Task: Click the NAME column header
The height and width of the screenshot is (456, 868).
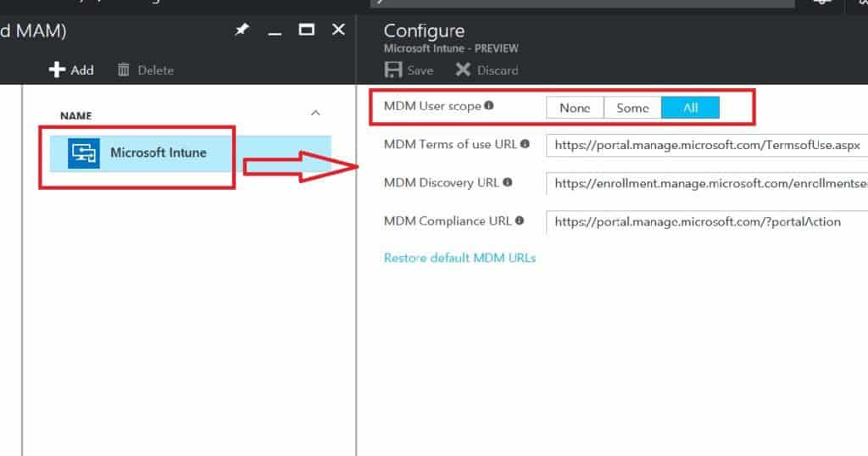Action: pyautogui.click(x=75, y=115)
